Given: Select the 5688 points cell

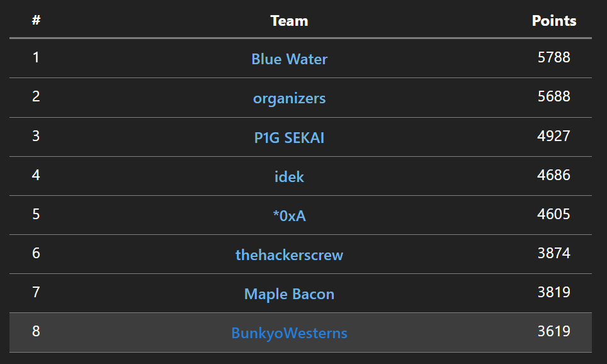Looking at the screenshot, I should [x=553, y=96].
